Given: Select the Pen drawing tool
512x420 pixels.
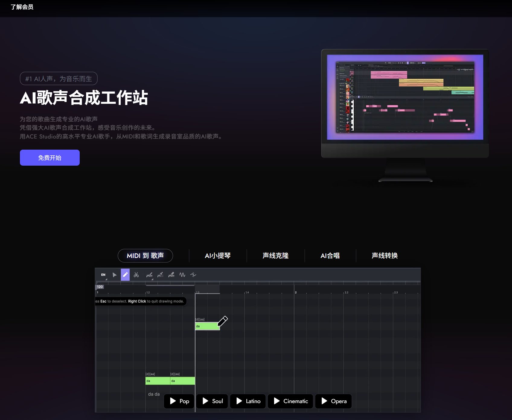Looking at the screenshot, I should pyautogui.click(x=126, y=275).
